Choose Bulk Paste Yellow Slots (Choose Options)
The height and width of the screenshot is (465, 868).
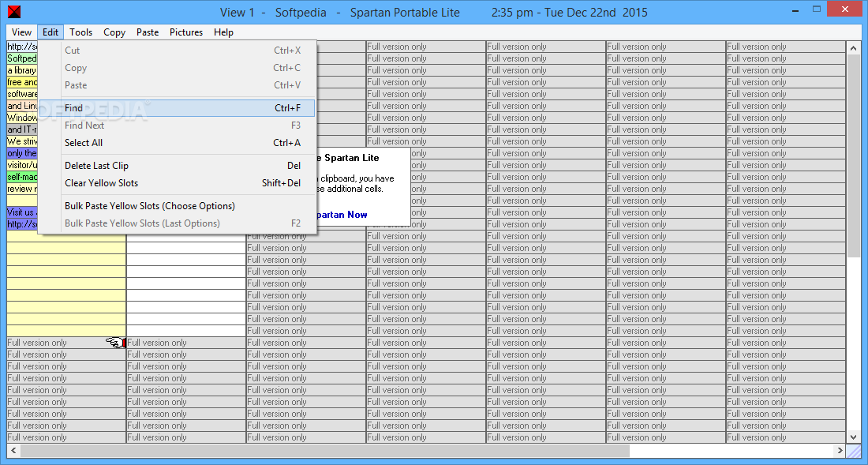[x=177, y=206]
